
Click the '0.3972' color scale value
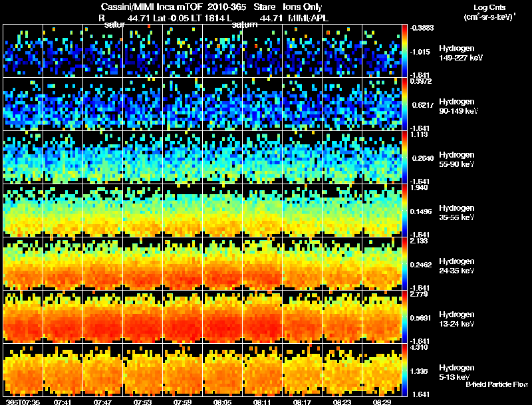pos(421,81)
